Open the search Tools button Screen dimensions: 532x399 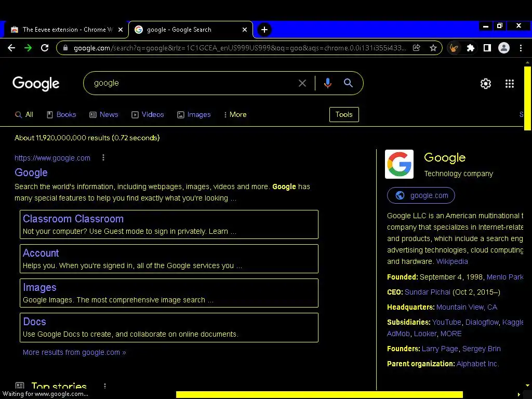click(344, 115)
